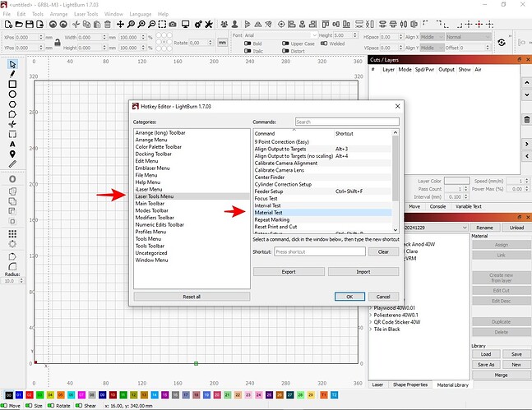Select the Create Text tool
532x410 pixels.
point(12,144)
